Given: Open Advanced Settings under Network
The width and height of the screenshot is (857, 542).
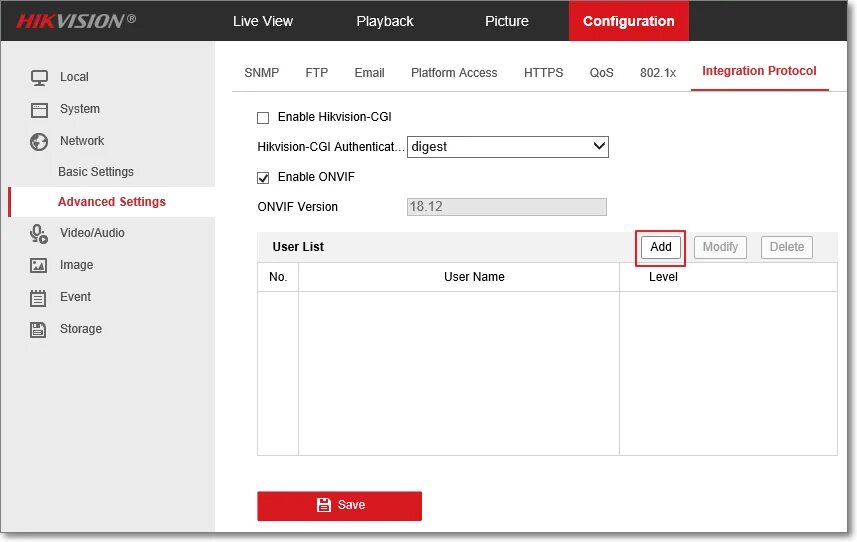Looking at the screenshot, I should tap(111, 202).
